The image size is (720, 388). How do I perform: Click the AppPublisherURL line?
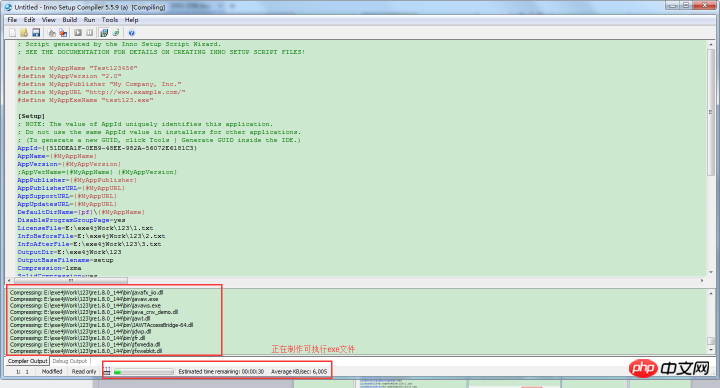pos(71,188)
